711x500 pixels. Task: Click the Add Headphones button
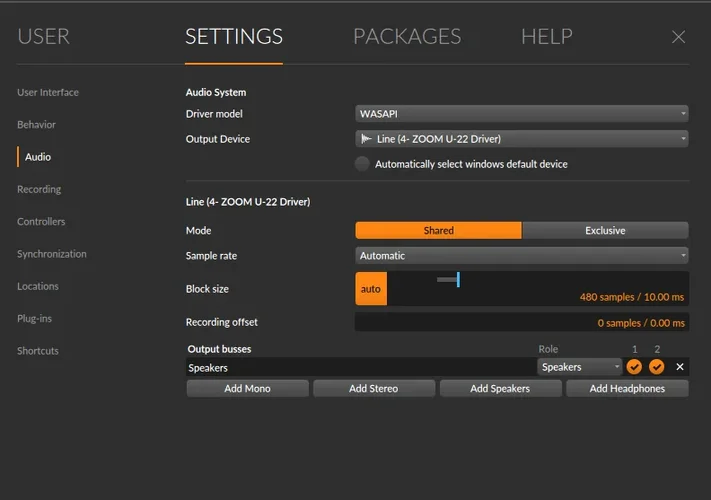pos(627,389)
